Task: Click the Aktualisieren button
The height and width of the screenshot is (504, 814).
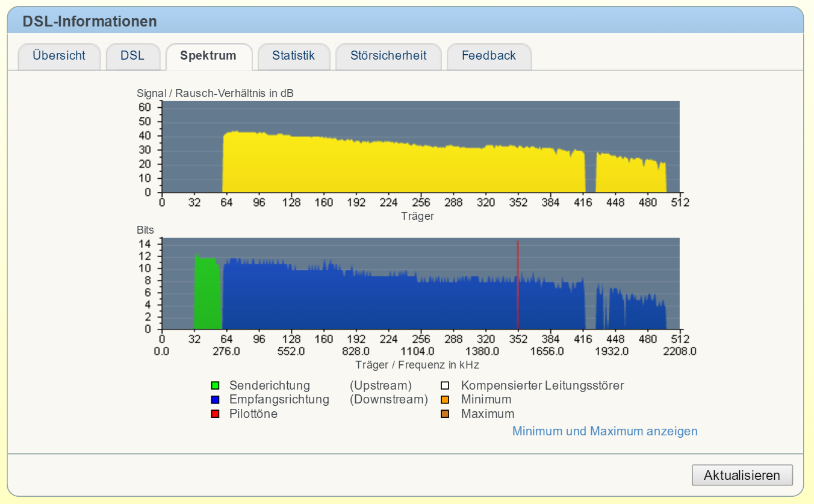Action: [x=742, y=475]
